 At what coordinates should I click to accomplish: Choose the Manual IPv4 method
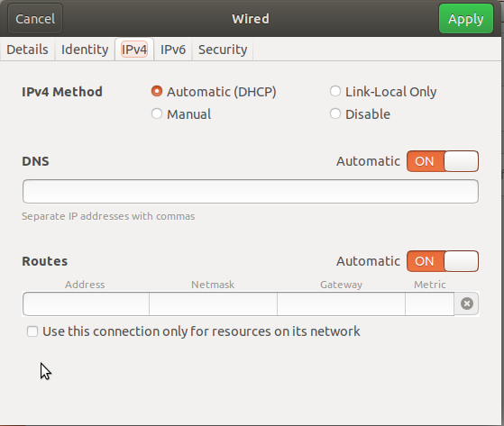(x=157, y=113)
